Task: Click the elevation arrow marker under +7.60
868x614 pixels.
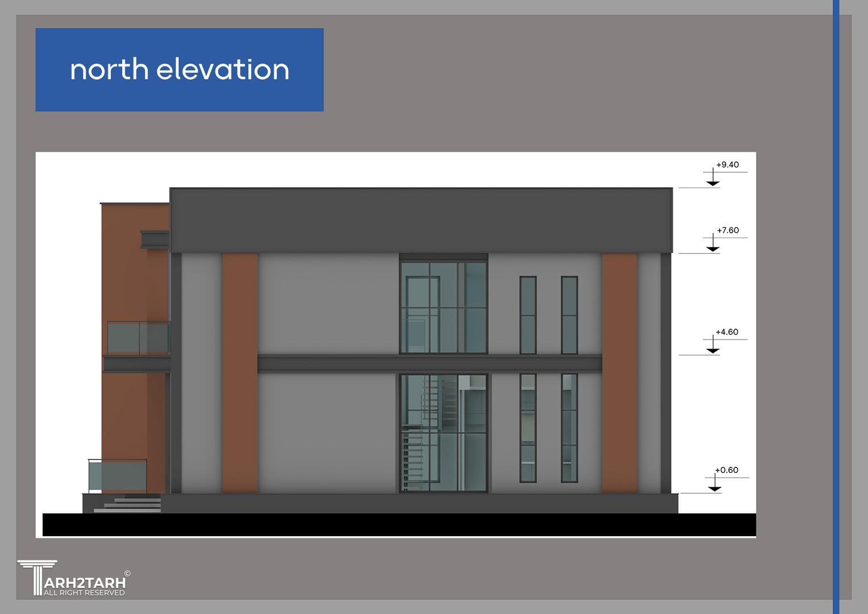Action: 713,243
